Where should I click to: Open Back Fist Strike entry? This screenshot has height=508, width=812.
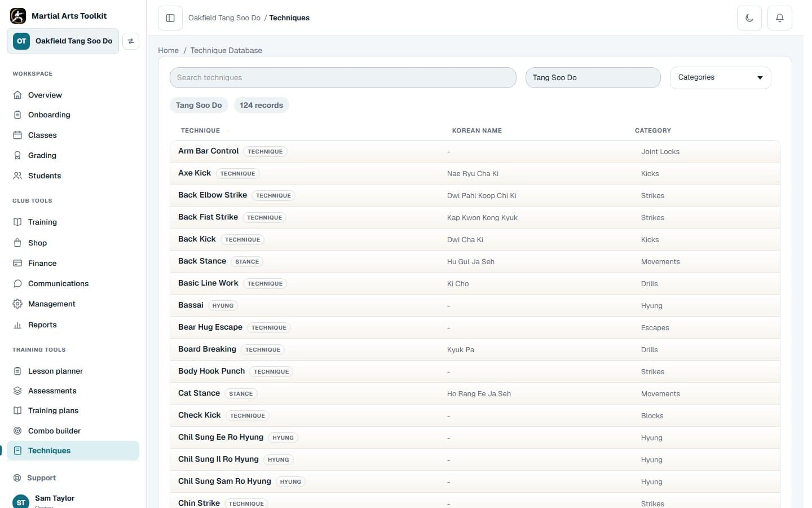click(x=208, y=217)
